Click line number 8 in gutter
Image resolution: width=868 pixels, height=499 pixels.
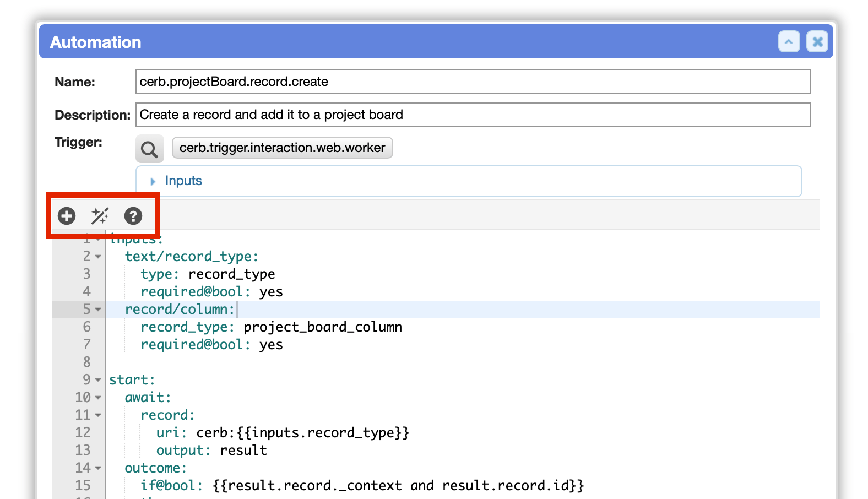pyautogui.click(x=86, y=362)
